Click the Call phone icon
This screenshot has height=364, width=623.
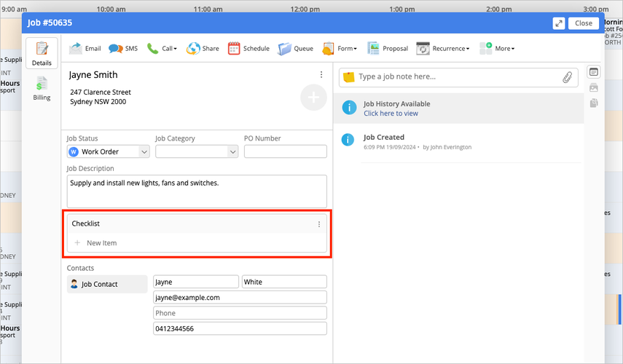coord(152,49)
